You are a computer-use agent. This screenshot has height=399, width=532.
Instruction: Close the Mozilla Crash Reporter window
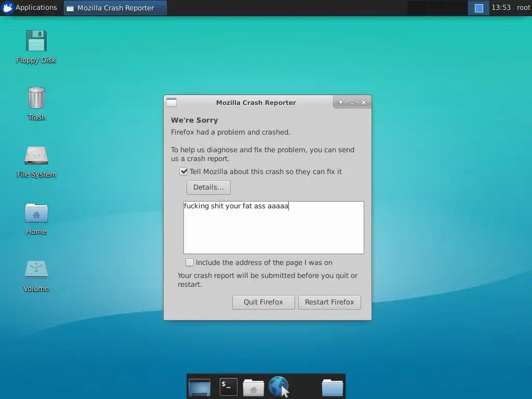364,102
